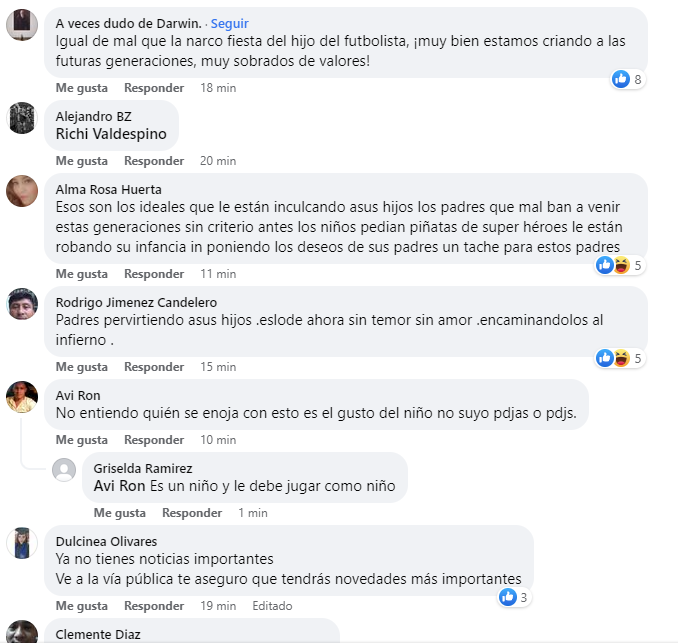Open A veces dudo de Darwin profile picture
Image resolution: width=678 pixels, height=643 pixels.
(x=22, y=25)
